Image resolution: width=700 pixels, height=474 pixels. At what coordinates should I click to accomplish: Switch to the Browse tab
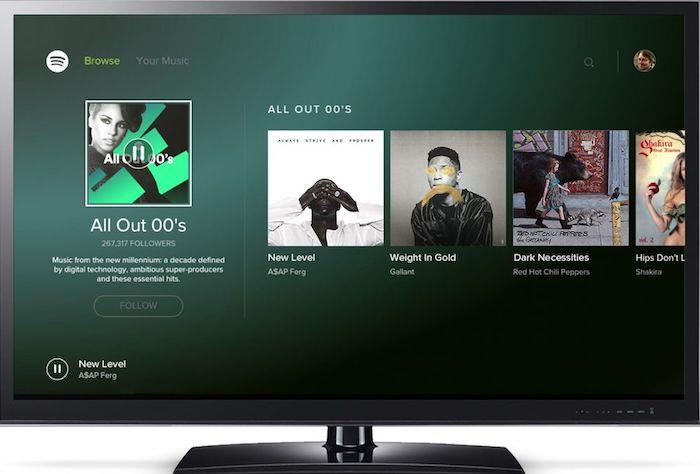coord(102,61)
